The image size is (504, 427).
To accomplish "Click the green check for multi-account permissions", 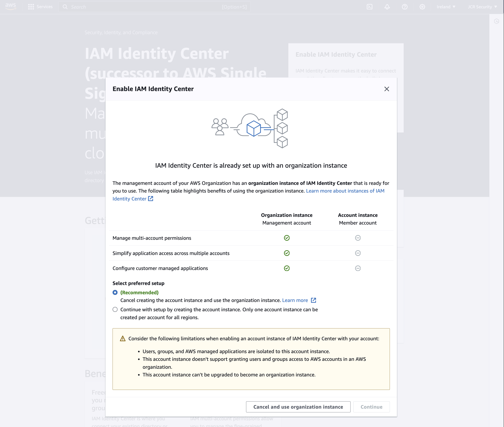I will (287, 238).
